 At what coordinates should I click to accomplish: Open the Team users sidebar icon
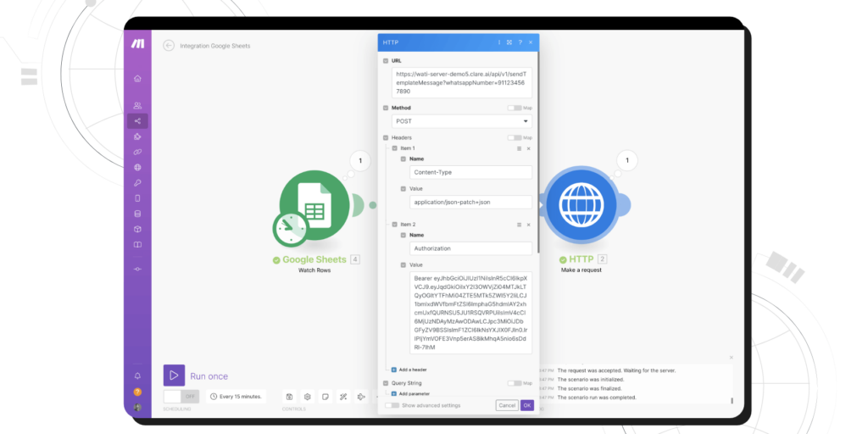pyautogui.click(x=137, y=105)
